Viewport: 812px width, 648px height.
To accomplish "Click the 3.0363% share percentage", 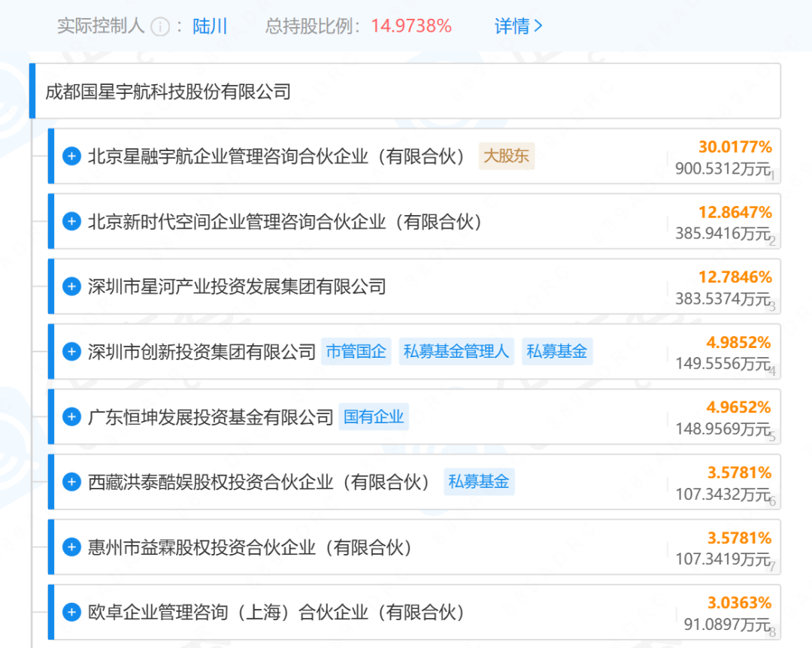I will click(739, 603).
